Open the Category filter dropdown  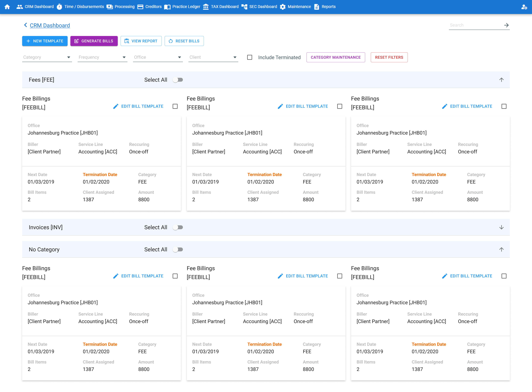(x=47, y=57)
